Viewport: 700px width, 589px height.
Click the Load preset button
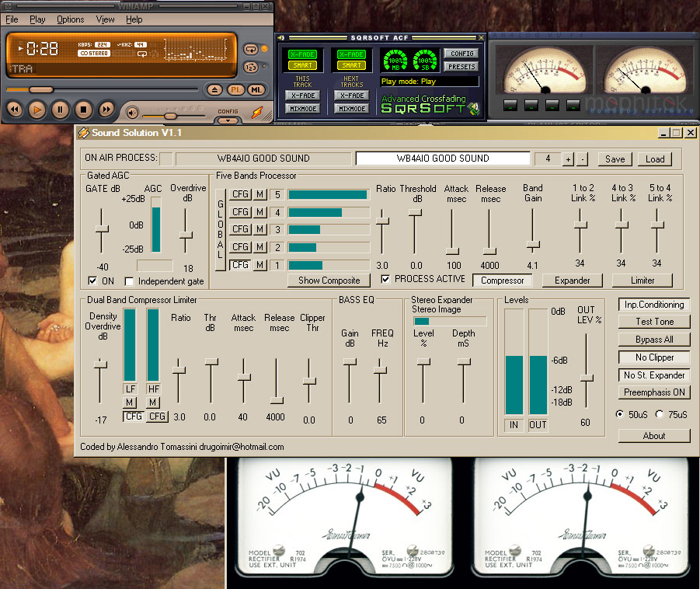[x=655, y=159]
